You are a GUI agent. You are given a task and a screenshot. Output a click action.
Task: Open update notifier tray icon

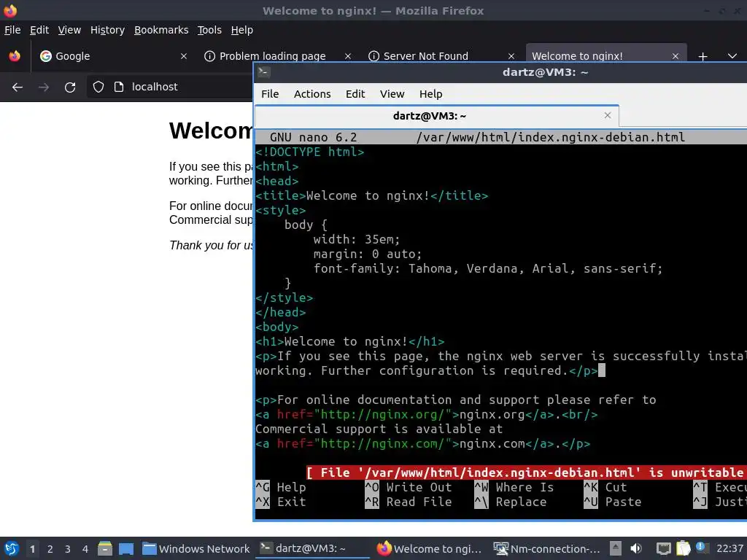(701, 547)
